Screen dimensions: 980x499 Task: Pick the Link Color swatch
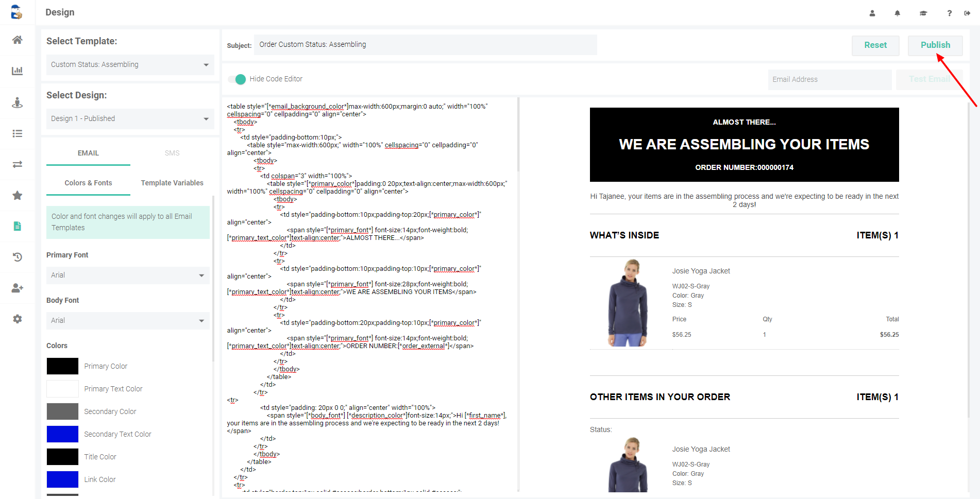(62, 479)
